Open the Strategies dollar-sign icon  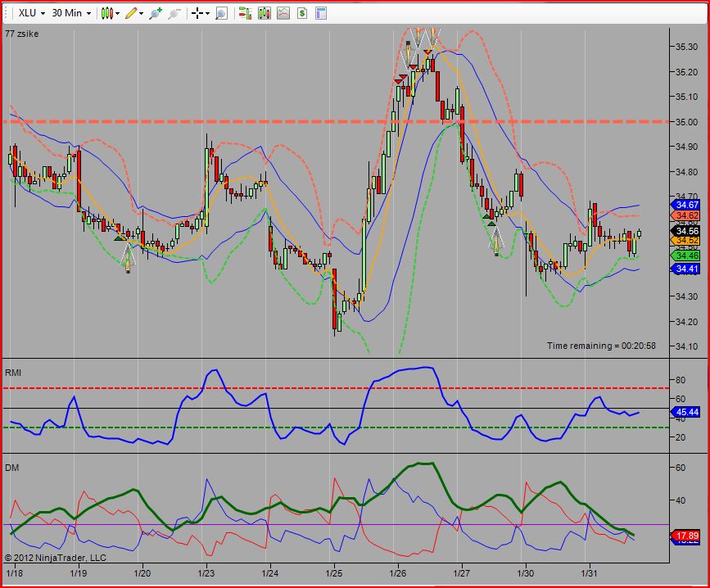pos(302,13)
